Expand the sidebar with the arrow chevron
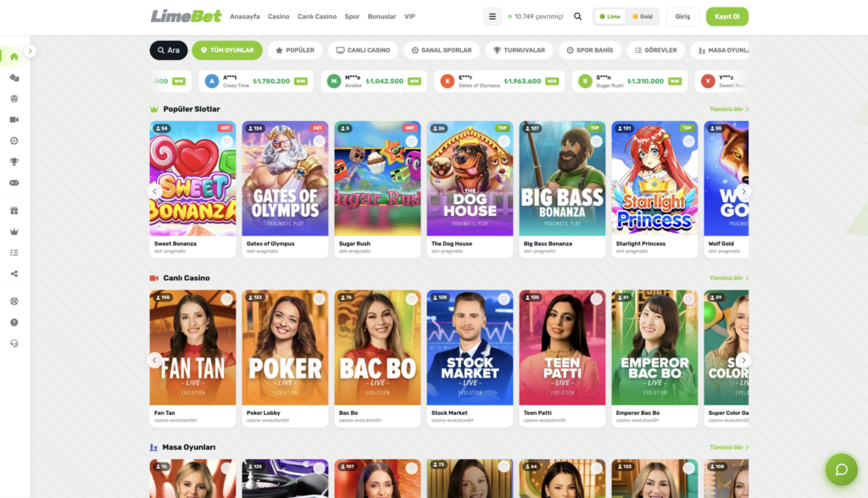Screen dimensions: 868x498 point(30,51)
